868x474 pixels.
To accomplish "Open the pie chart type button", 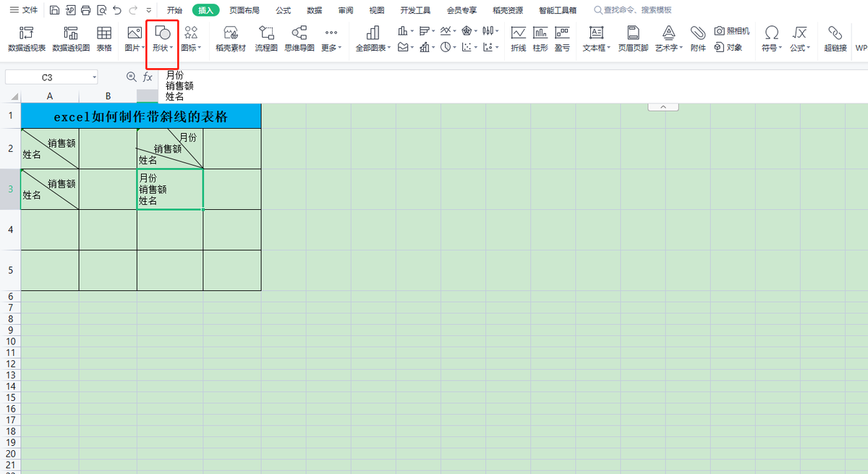I will (450, 47).
